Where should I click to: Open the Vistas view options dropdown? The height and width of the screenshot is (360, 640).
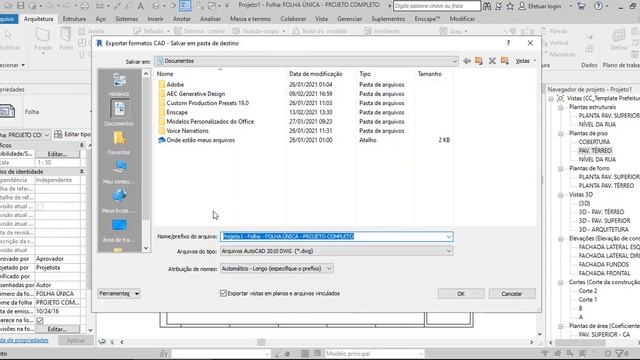click(525, 61)
